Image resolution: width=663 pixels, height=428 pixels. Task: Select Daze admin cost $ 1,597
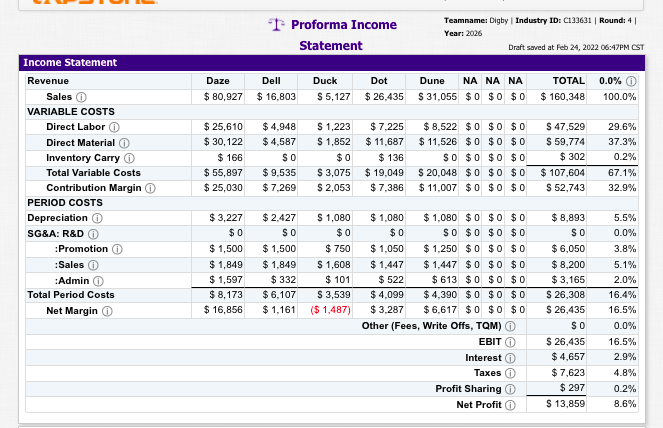pos(226,280)
